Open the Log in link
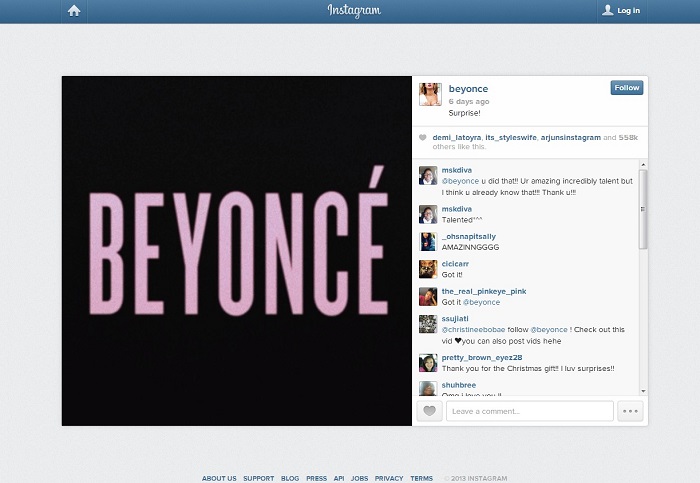Image resolution: width=700 pixels, height=483 pixels. point(621,11)
